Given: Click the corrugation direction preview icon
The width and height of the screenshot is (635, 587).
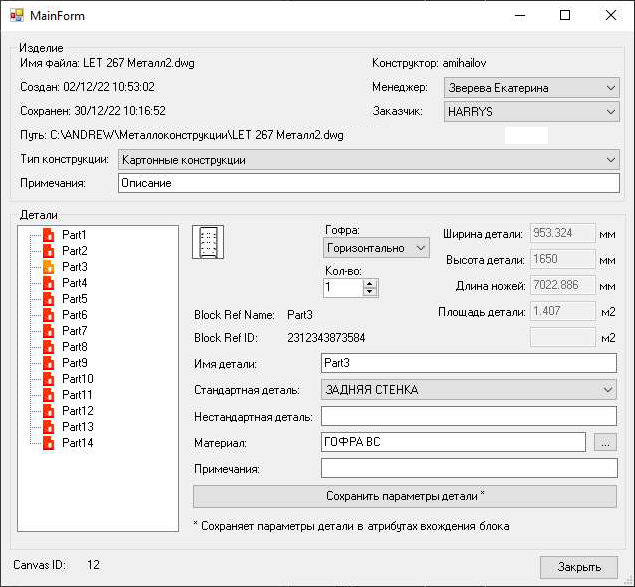Looking at the screenshot, I should 207,242.
